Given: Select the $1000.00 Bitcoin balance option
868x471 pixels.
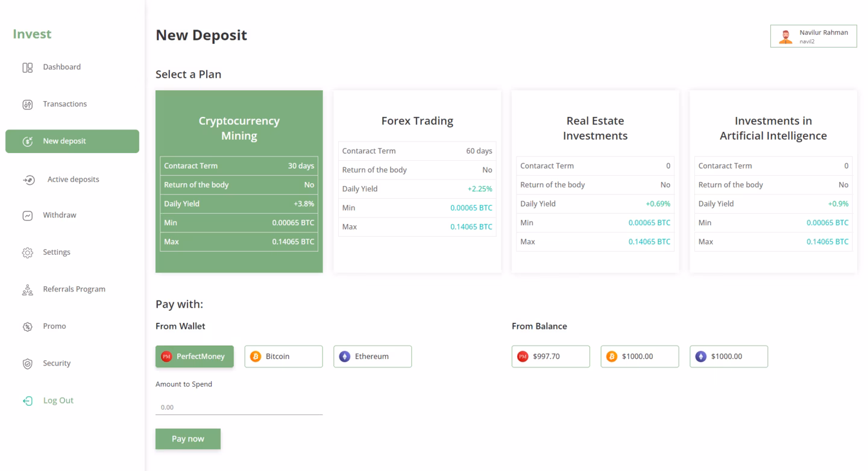Looking at the screenshot, I should pyautogui.click(x=640, y=356).
